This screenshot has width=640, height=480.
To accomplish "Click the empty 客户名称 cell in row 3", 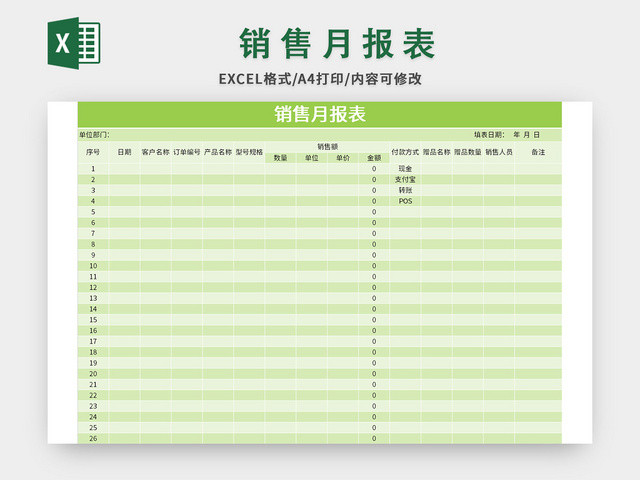I will click(x=156, y=190).
